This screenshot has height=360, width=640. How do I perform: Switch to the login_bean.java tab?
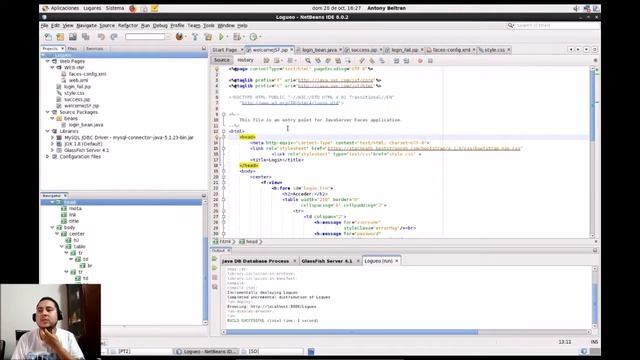(320, 50)
